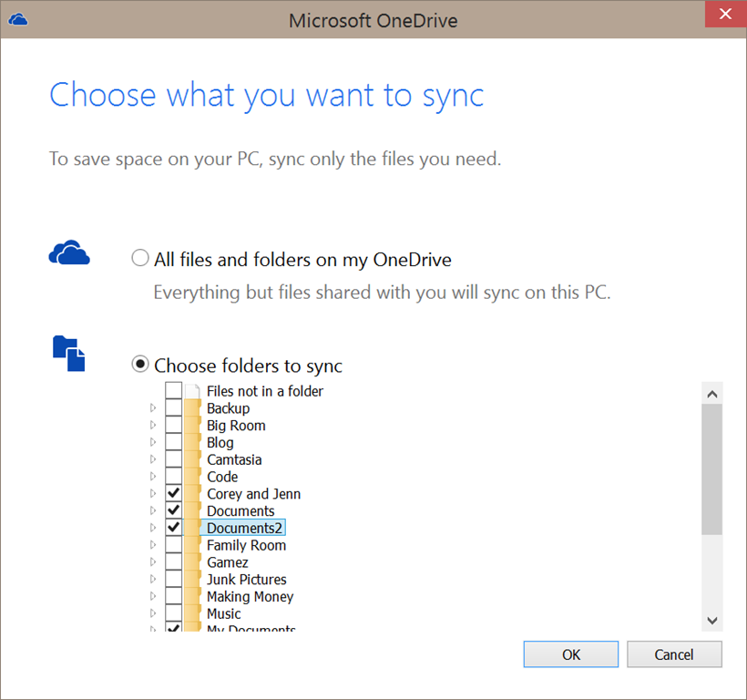747x700 pixels.
Task: Expand the Backup folder tree arrow
Action: pyautogui.click(x=153, y=408)
